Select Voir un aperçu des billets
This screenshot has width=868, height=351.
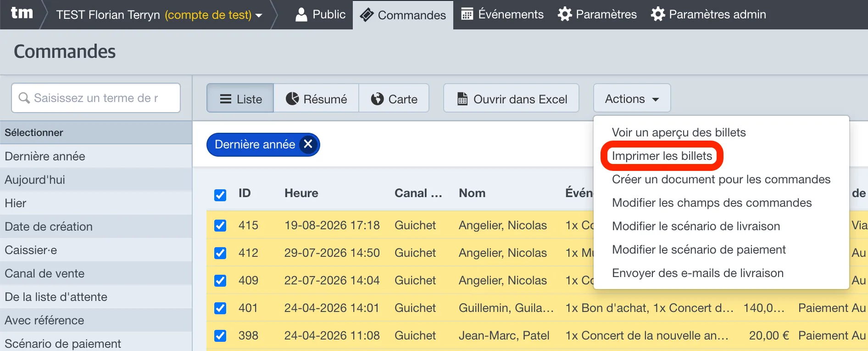pos(679,132)
